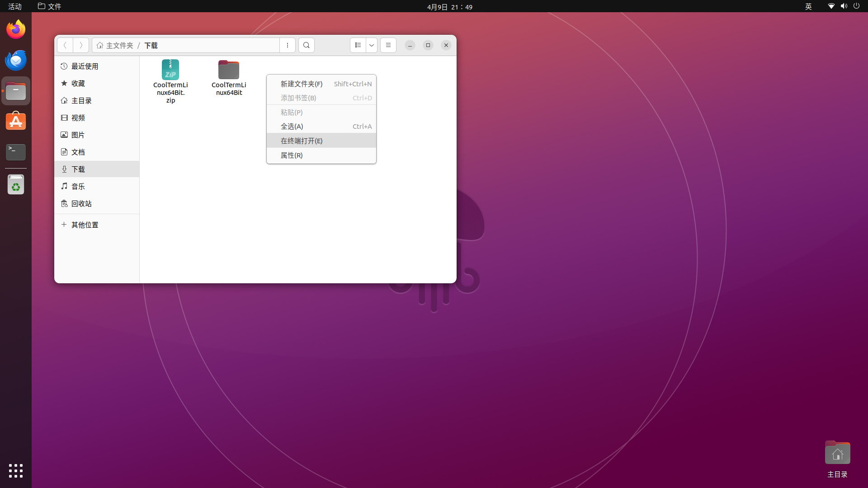Click the forward navigation arrow
Viewport: 868px width, 488px height.
(x=81, y=45)
